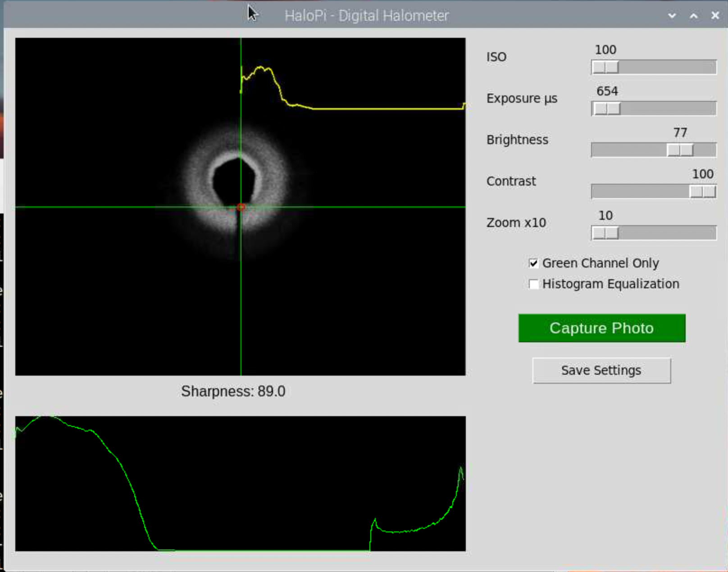Click the red center marker on crosshair
The height and width of the screenshot is (572, 728).
click(241, 207)
